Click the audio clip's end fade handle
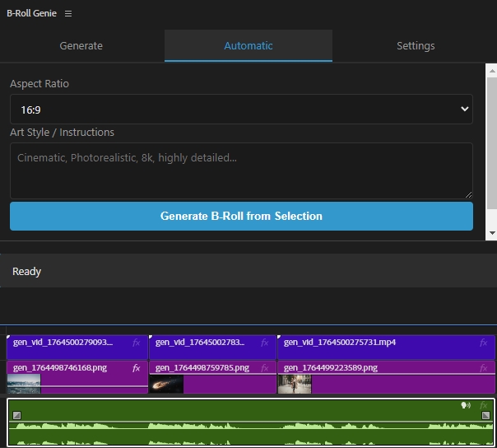This screenshot has height=448, width=497. point(485,415)
